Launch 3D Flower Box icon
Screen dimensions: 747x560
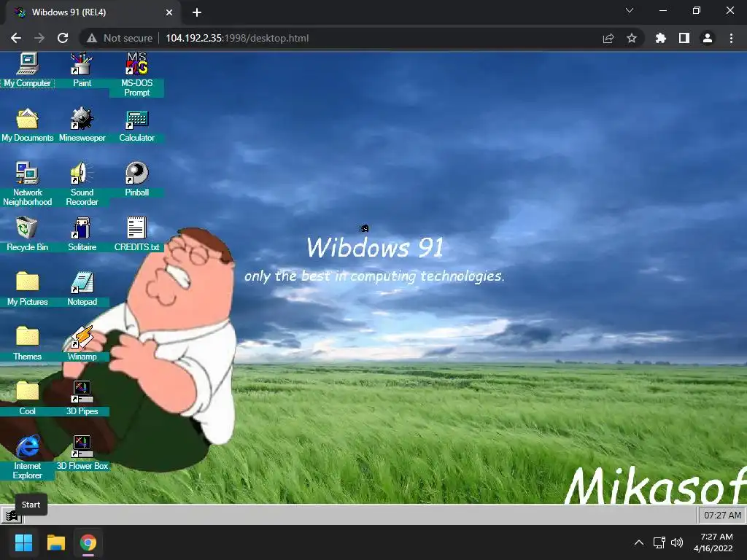click(x=82, y=454)
